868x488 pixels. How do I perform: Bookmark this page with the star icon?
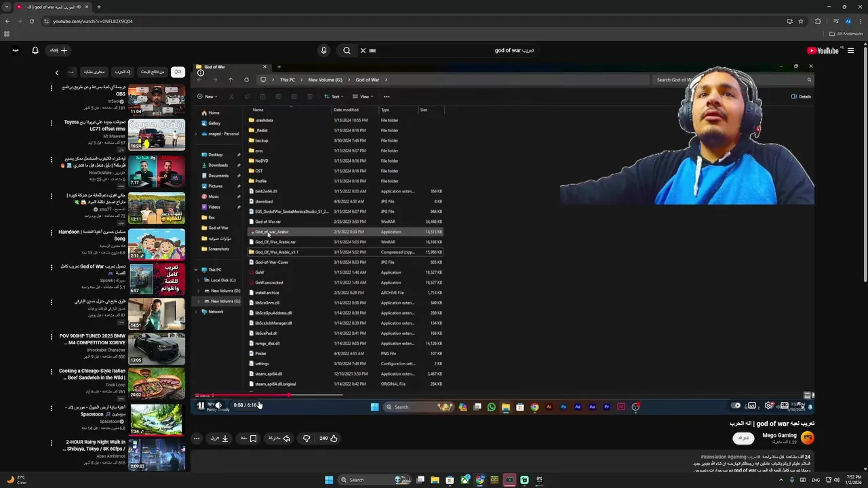pos(801,21)
